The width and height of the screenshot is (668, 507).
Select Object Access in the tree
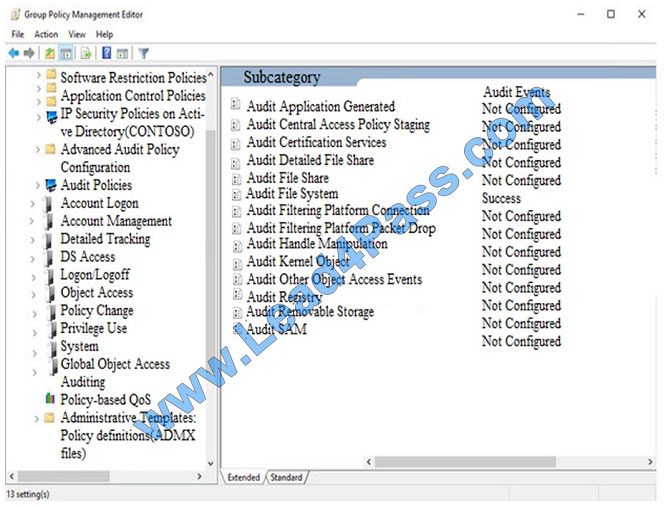97,293
